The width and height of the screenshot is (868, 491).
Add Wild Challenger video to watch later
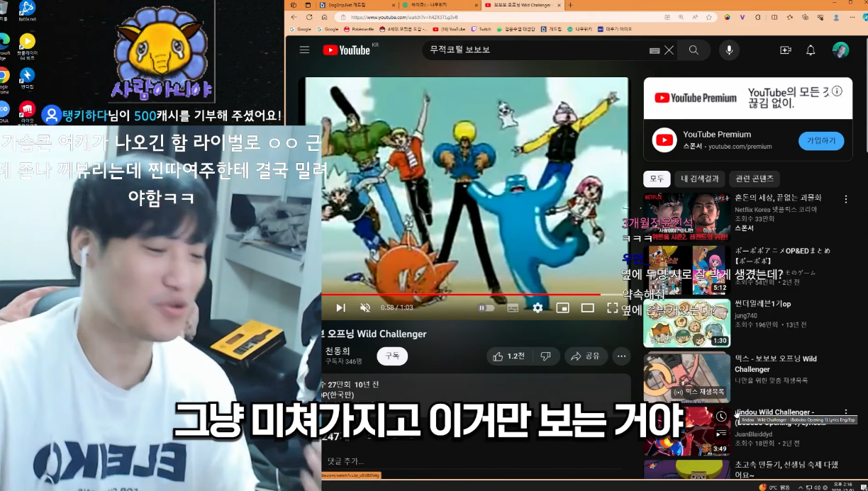tap(721, 417)
